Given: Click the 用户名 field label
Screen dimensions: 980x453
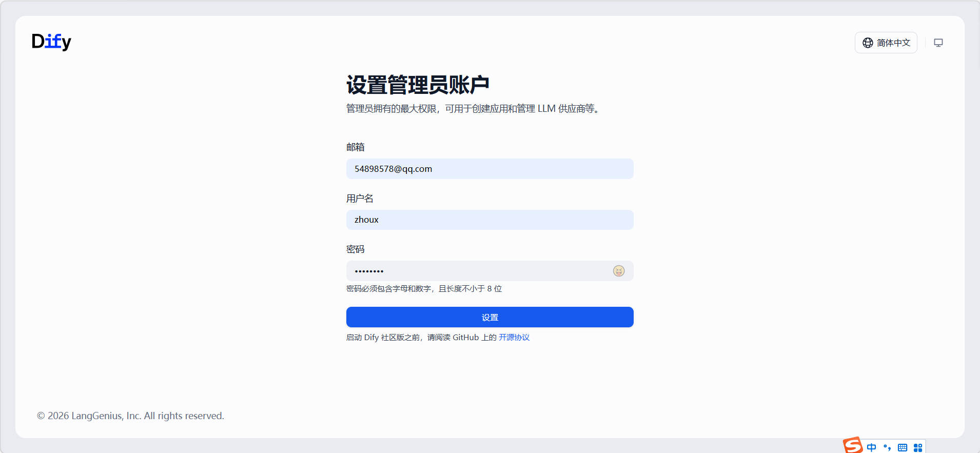Looking at the screenshot, I should tap(360, 199).
